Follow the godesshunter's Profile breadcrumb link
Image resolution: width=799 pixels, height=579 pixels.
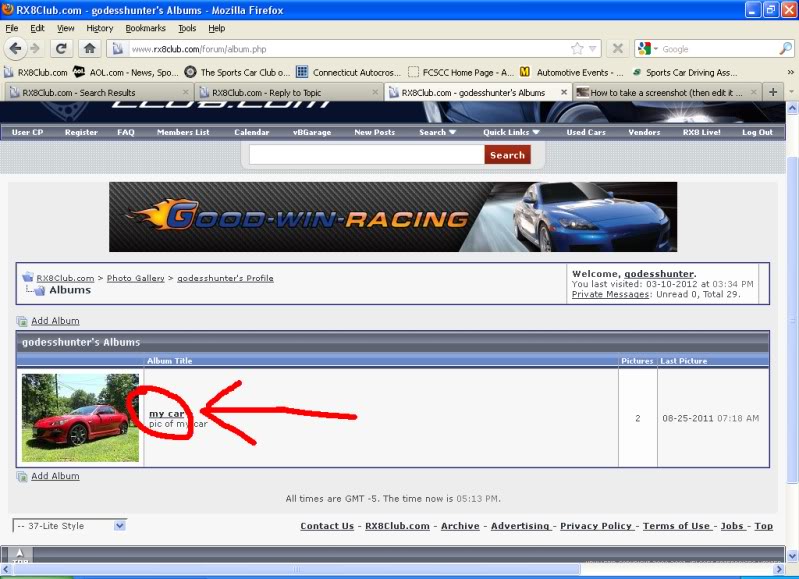(225, 278)
